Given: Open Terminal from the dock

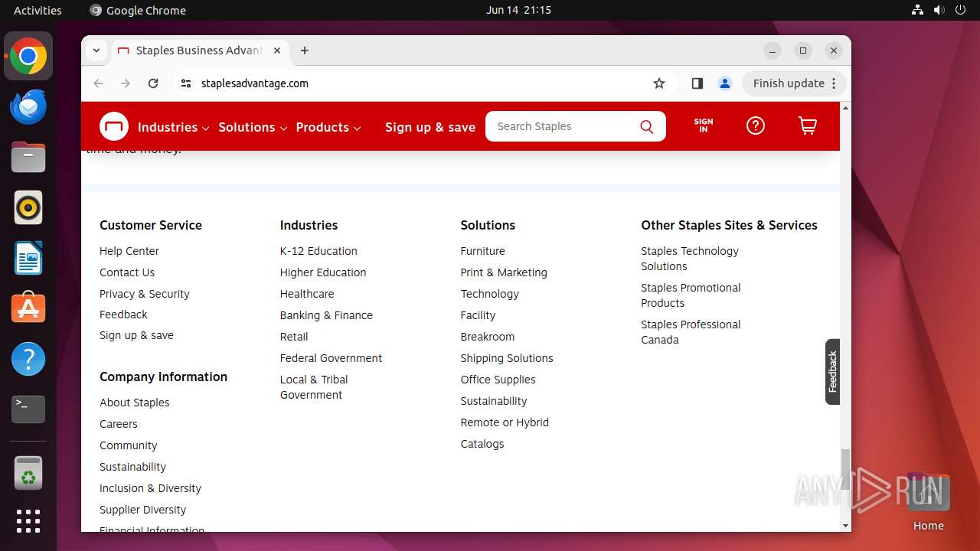Looking at the screenshot, I should (x=28, y=409).
